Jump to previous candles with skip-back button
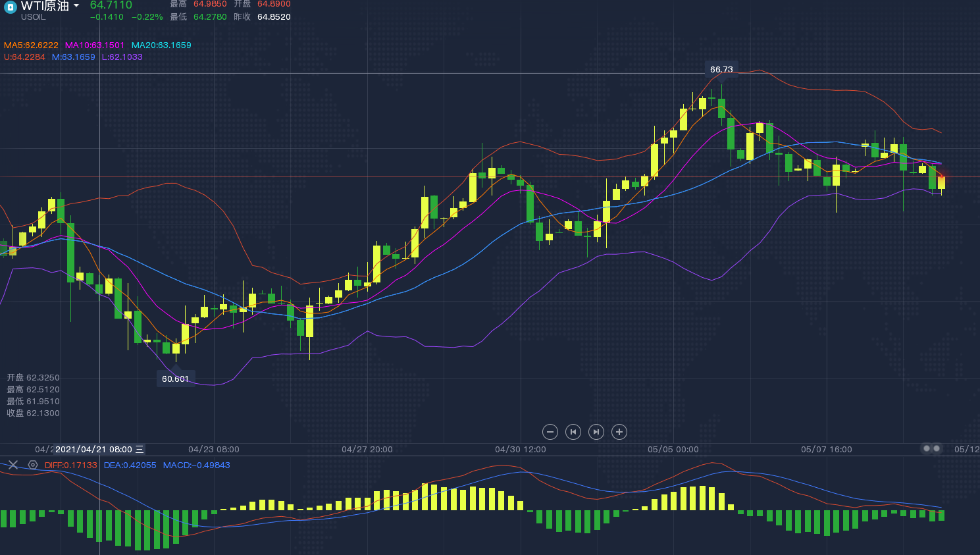This screenshot has width=980, height=555. pos(573,432)
